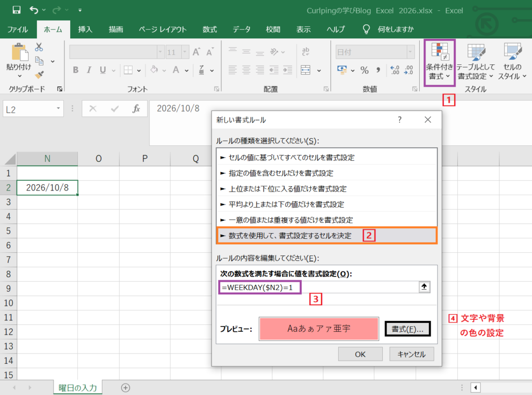
Task: Click the Save icon in title bar
Action: (x=16, y=10)
